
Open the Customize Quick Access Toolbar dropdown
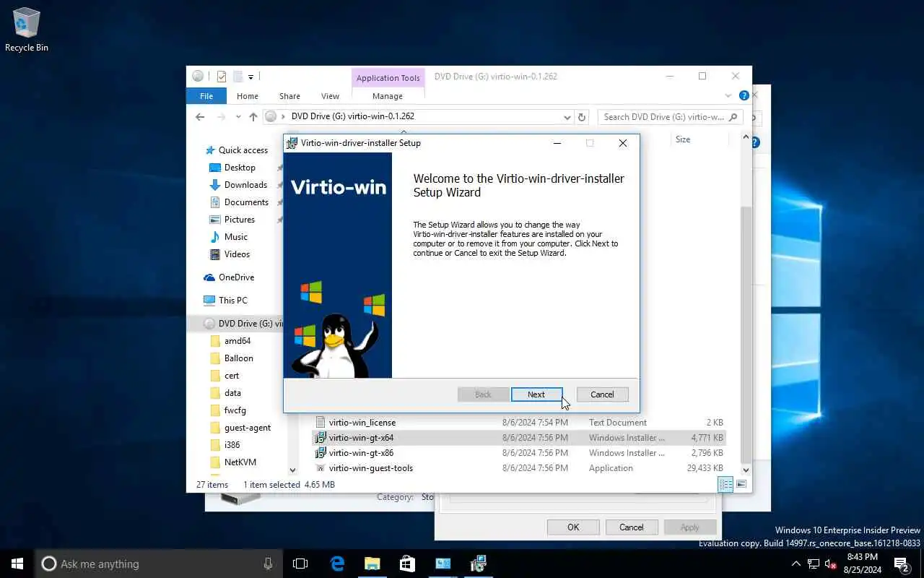[250, 77]
